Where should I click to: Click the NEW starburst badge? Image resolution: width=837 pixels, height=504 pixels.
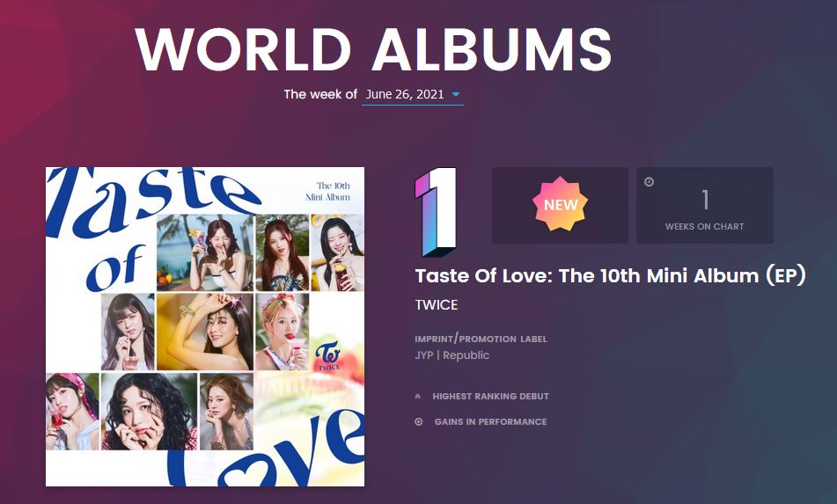click(x=560, y=204)
